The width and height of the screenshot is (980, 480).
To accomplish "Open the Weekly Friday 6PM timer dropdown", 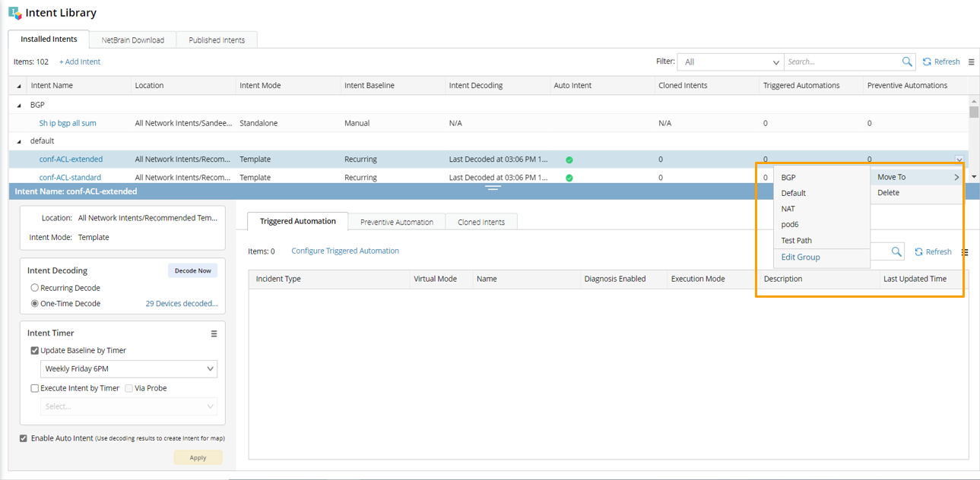I will pyautogui.click(x=128, y=368).
